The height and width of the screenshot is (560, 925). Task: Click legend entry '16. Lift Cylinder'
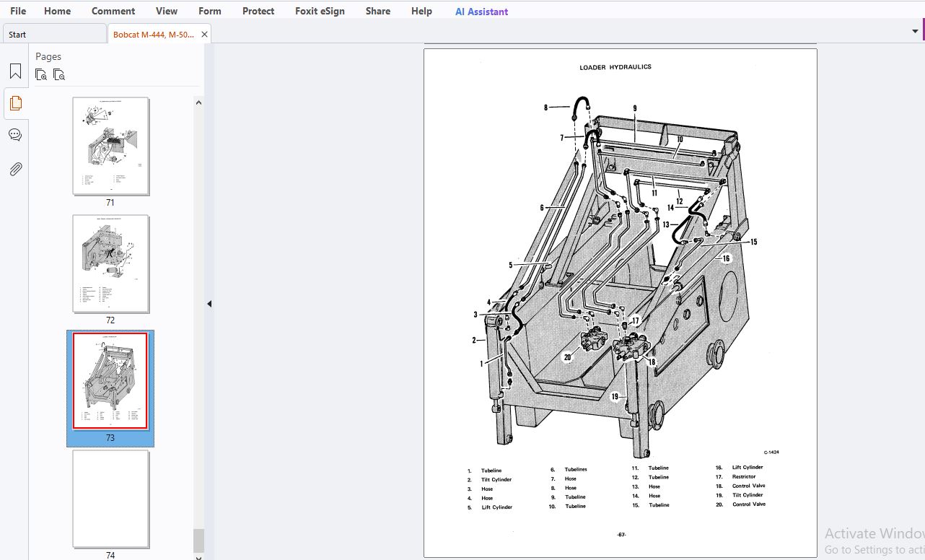[740, 467]
